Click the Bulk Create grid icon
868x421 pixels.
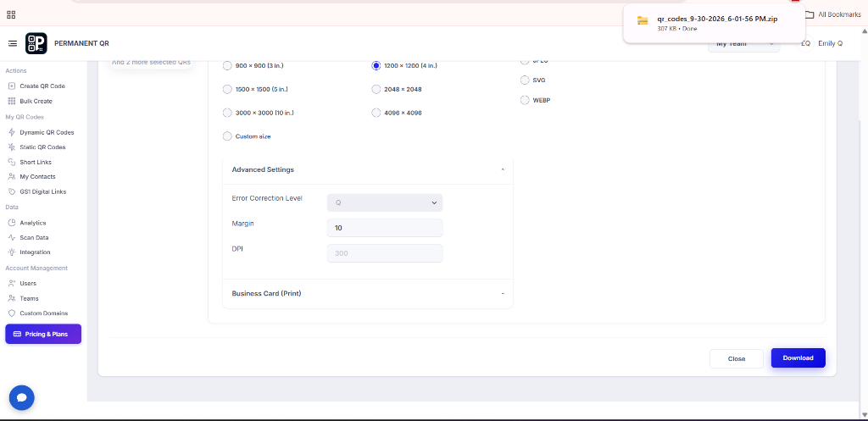point(12,102)
